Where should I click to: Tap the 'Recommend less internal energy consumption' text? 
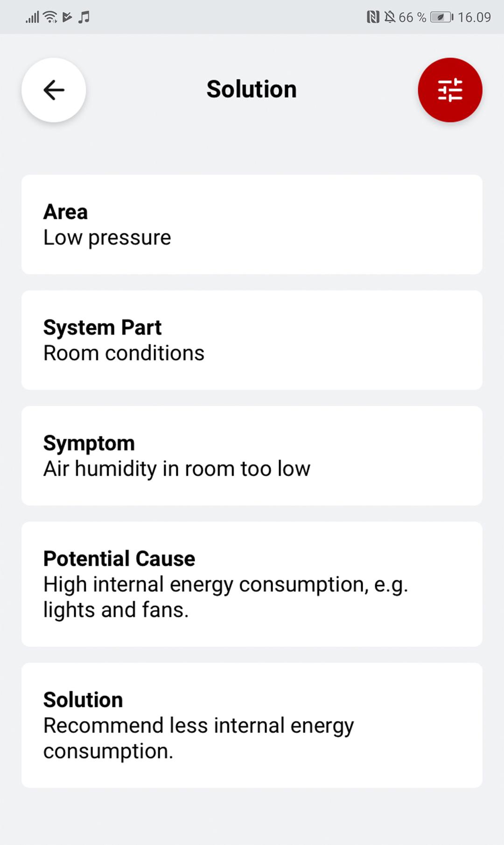(199, 738)
